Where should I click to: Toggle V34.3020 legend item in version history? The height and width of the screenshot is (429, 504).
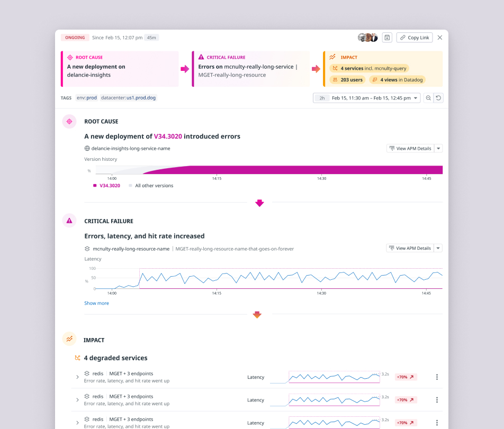(107, 186)
